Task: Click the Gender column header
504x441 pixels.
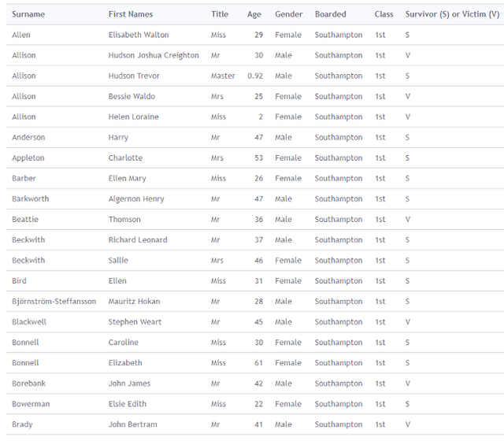Action: click(288, 14)
